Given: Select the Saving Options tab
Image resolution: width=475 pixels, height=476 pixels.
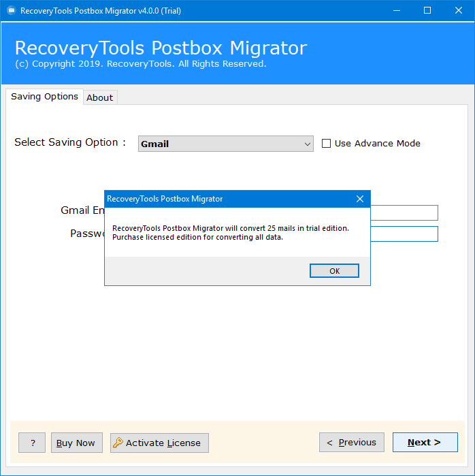Looking at the screenshot, I should pyautogui.click(x=45, y=97).
